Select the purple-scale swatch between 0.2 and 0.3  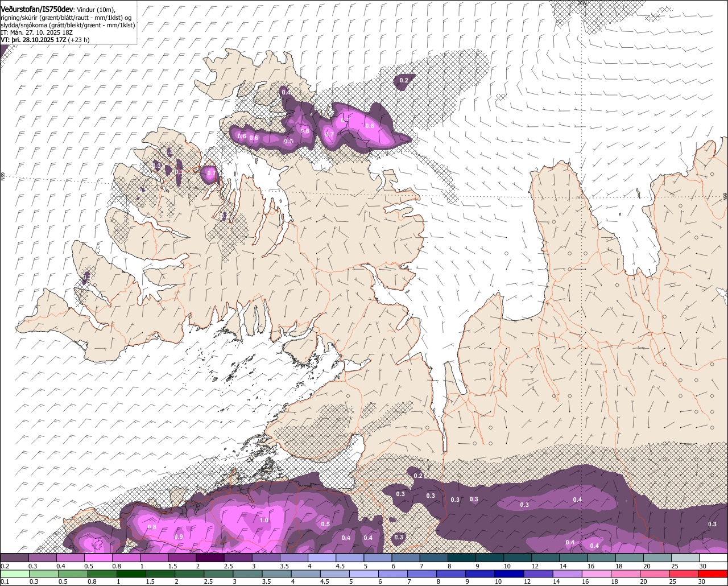pos(14,558)
